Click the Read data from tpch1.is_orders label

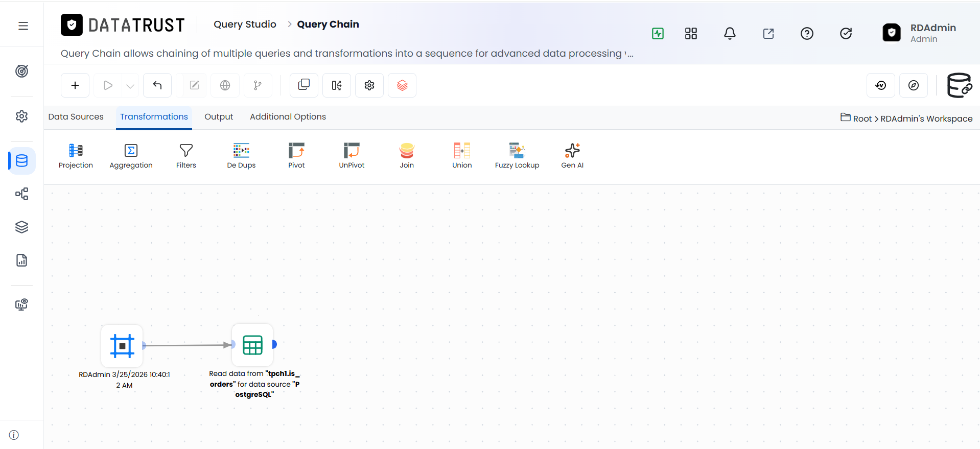[254, 384]
